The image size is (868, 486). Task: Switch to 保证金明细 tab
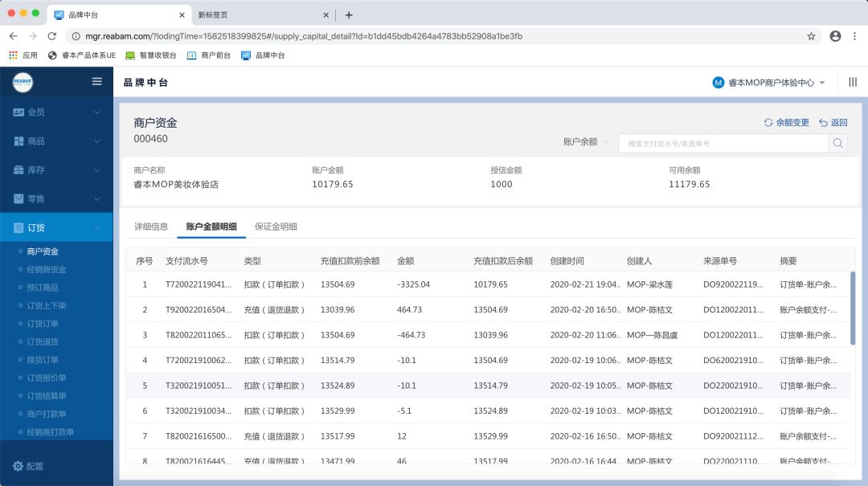(x=276, y=227)
